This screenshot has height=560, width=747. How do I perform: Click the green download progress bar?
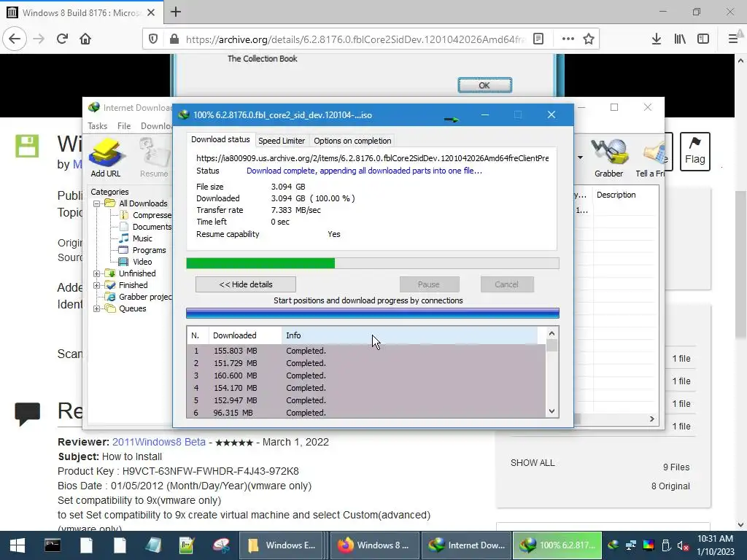click(x=372, y=263)
